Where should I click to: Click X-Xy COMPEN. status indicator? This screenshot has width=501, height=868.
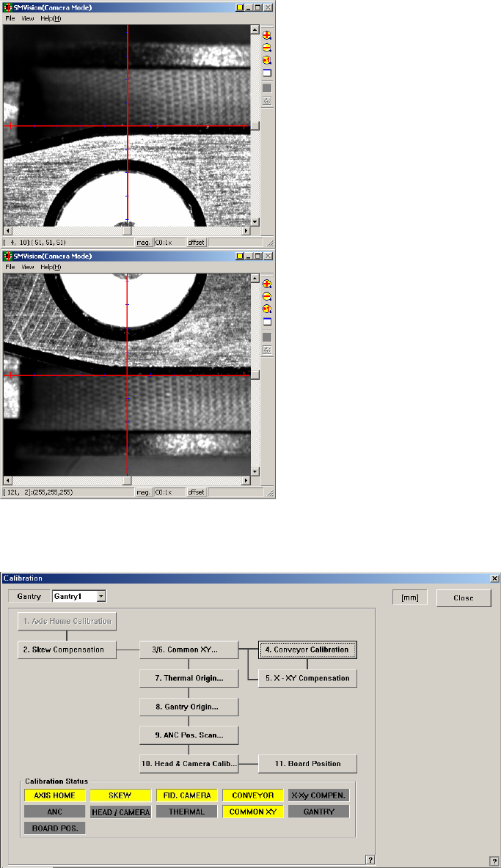[319, 795]
